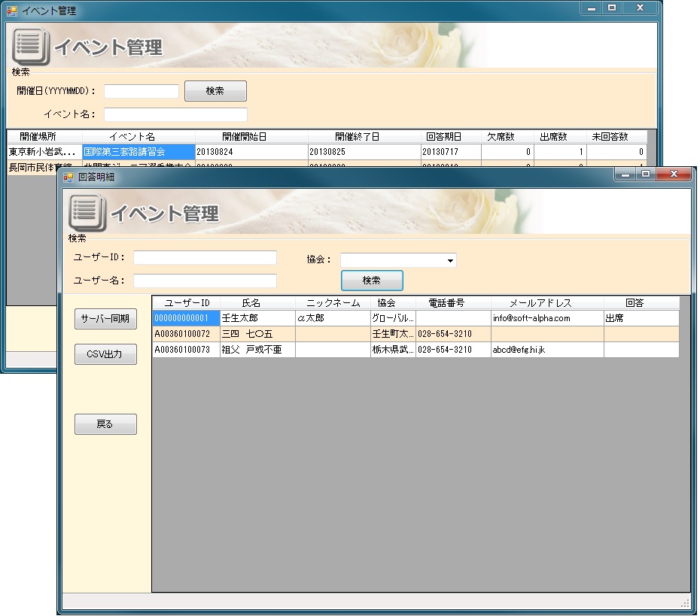Click the notepad logo in 回答明細 header
700x616 pixels.
pos(87,213)
